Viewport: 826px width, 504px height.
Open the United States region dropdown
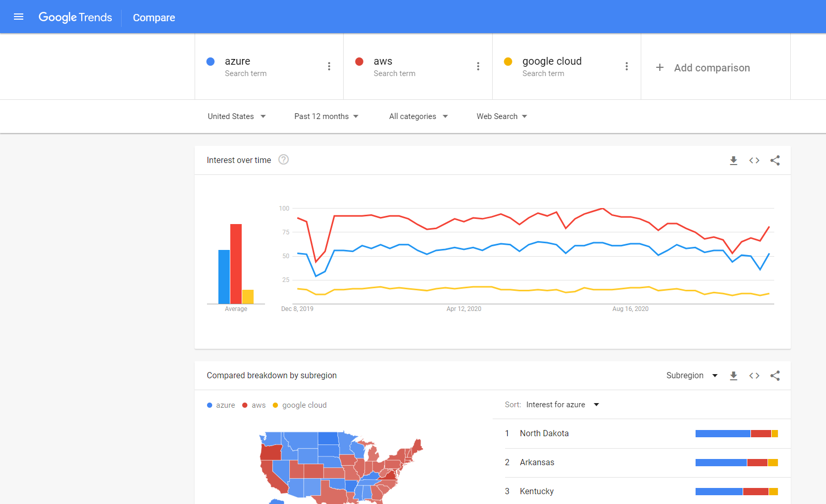(237, 116)
